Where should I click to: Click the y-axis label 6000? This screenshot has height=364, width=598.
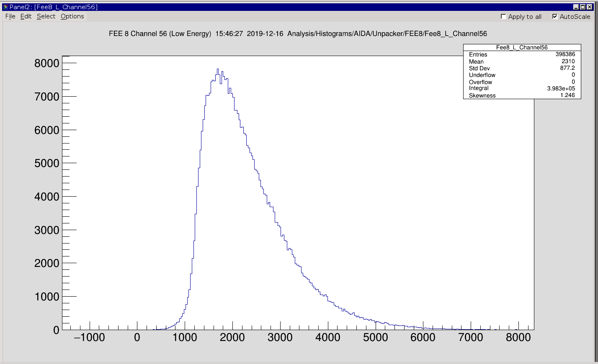pos(47,130)
